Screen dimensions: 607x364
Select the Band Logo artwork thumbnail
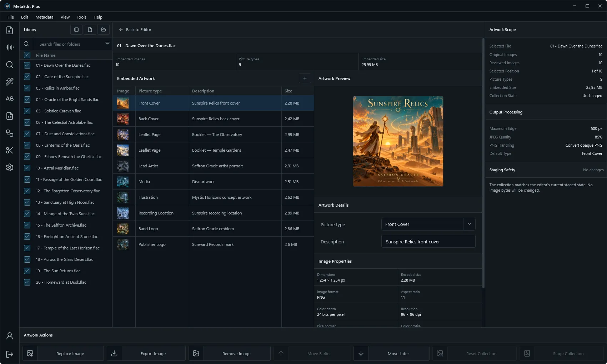(123, 229)
